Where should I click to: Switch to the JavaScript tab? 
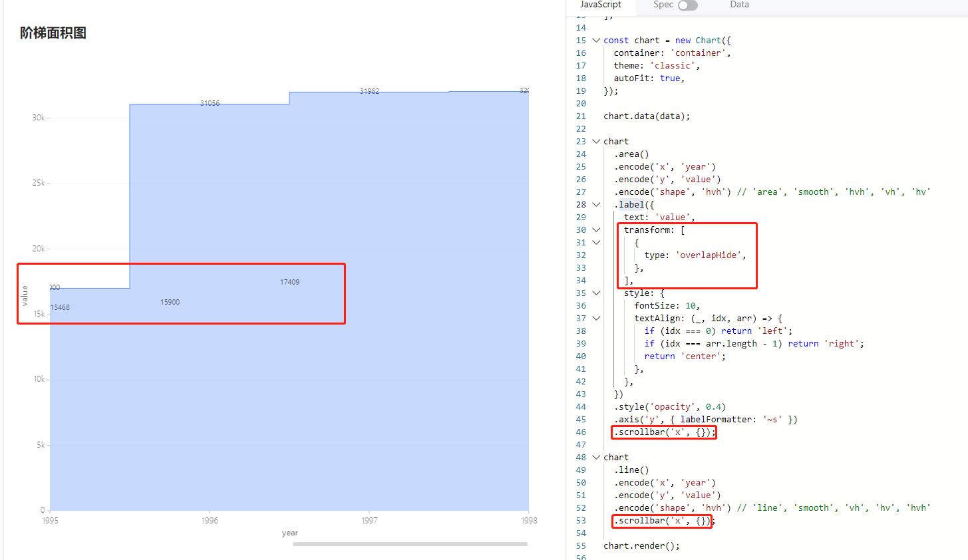(601, 5)
